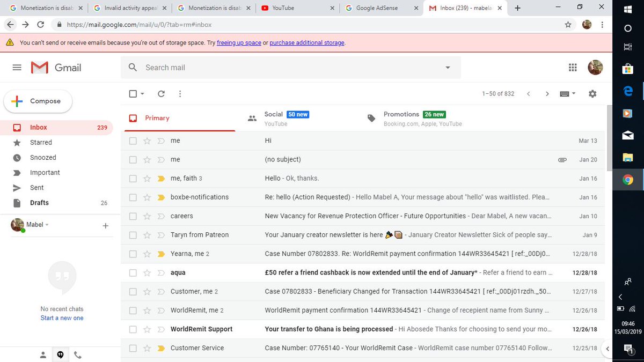Click the Chrome icon in the Windows taskbar
This screenshot has width=644, height=362.
point(627,180)
